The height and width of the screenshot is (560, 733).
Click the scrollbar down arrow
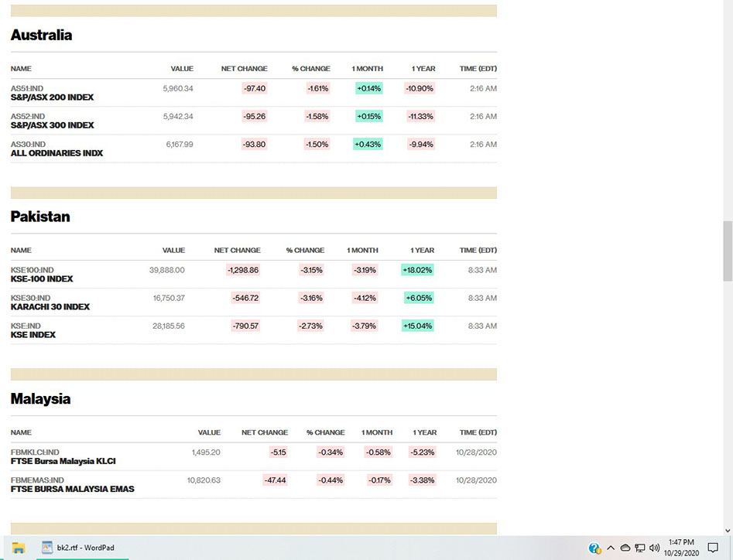point(728,531)
